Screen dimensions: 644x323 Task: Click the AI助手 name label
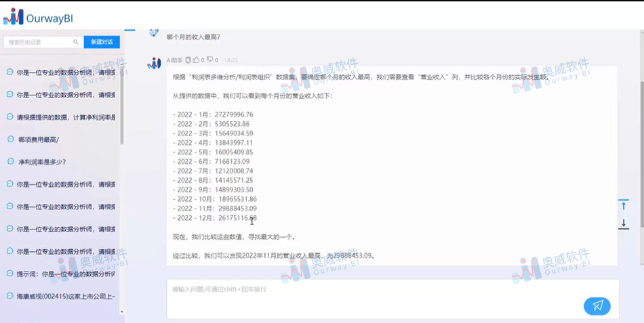174,60
